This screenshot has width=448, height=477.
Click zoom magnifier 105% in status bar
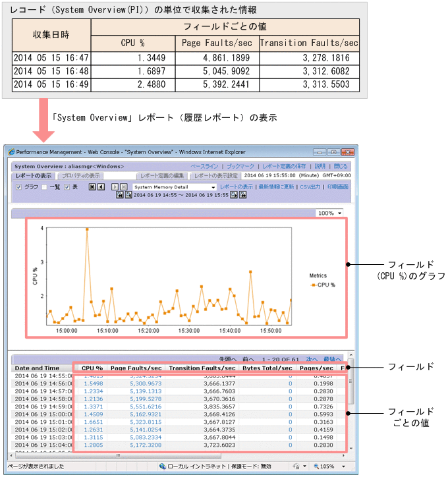[x=316, y=466]
